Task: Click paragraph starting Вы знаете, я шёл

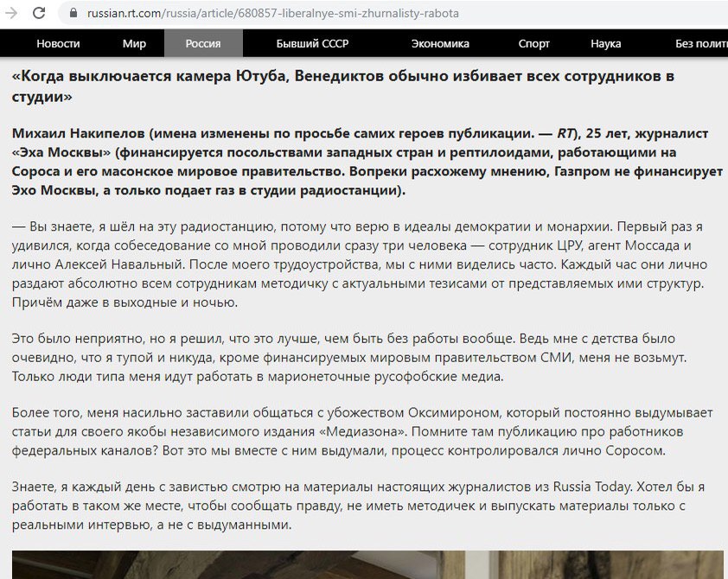Action: click(x=360, y=264)
